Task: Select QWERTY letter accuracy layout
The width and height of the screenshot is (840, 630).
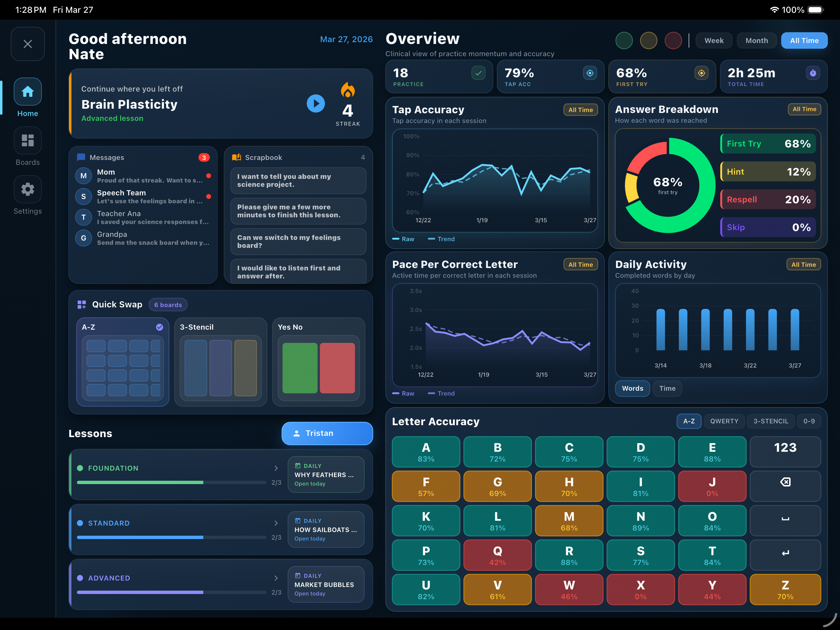Action: [x=724, y=421]
